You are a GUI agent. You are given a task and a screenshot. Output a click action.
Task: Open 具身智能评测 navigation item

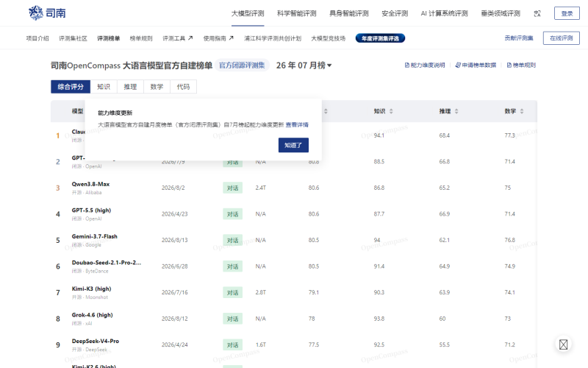[x=348, y=13]
